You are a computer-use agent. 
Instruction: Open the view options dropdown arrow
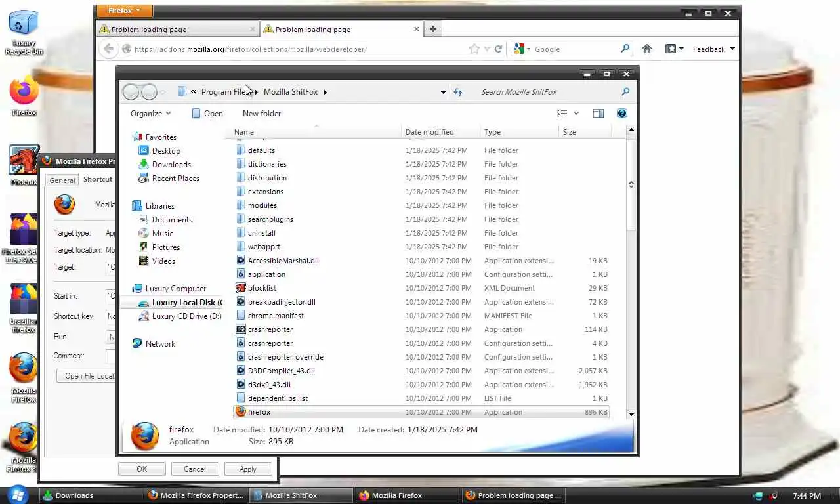click(576, 114)
